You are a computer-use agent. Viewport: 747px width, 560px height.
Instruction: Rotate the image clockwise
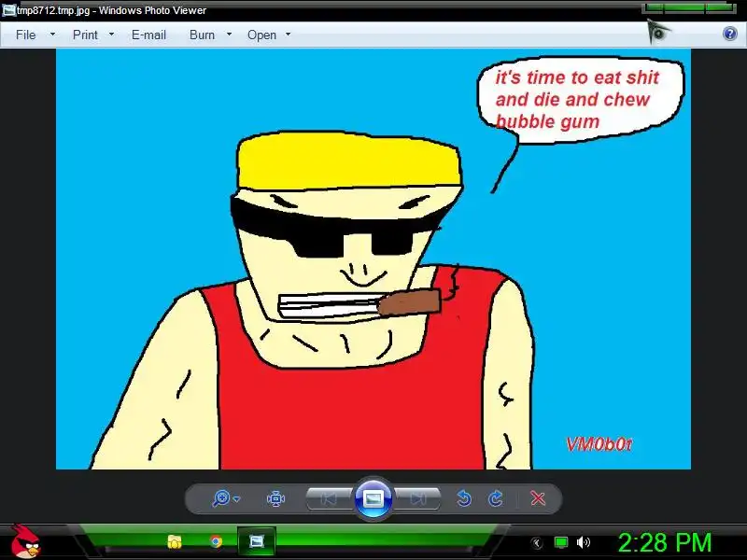[496, 498]
